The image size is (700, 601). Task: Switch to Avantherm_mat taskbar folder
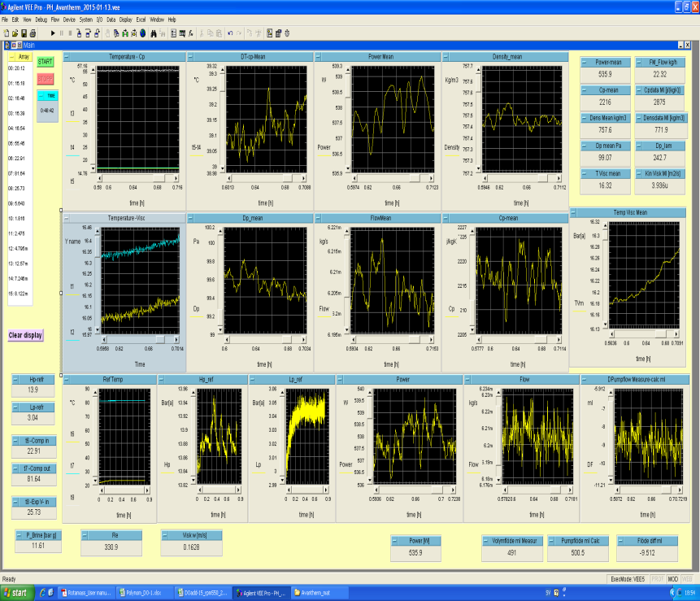[x=318, y=593]
